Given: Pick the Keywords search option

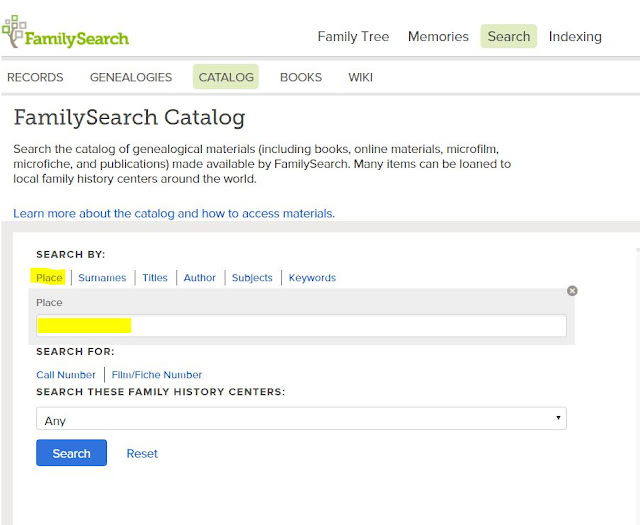Looking at the screenshot, I should (312, 278).
